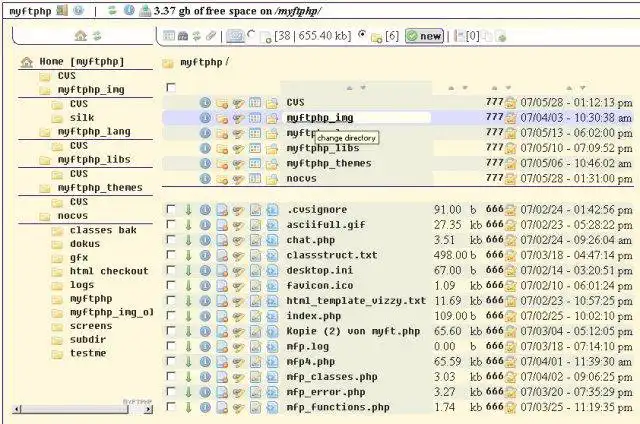Open Home [myftphp] in the directory tree
The height and width of the screenshot is (424, 640).
click(x=81, y=62)
